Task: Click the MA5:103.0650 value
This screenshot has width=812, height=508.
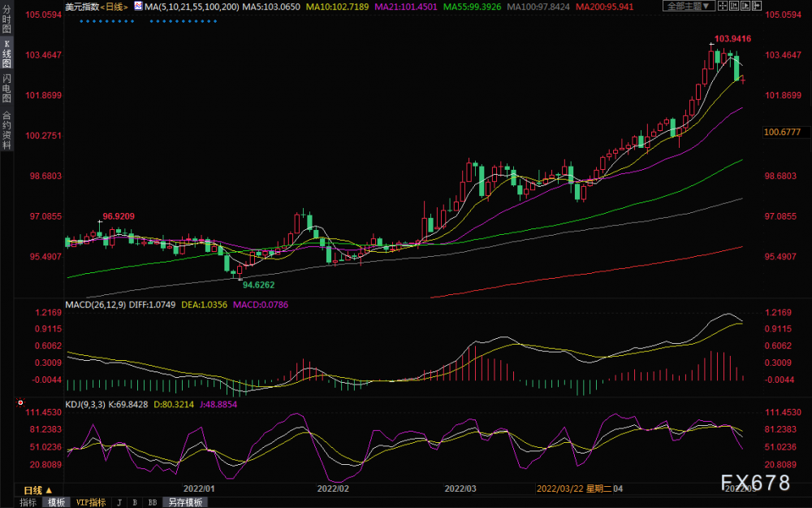Action: pos(271,7)
